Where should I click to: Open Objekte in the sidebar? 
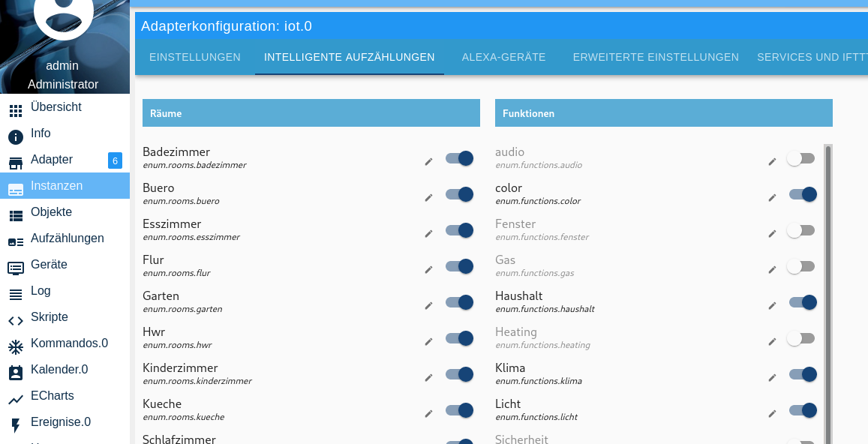(65, 212)
